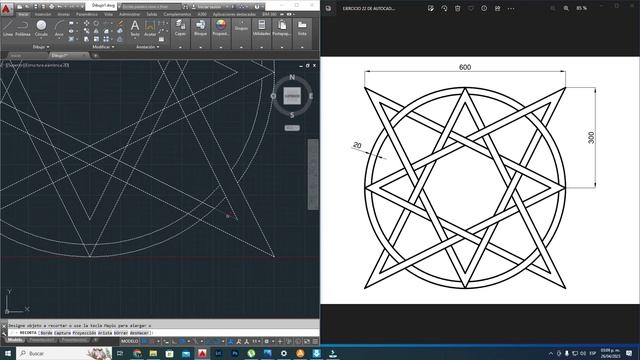Select the Proyección command option

(84, 333)
